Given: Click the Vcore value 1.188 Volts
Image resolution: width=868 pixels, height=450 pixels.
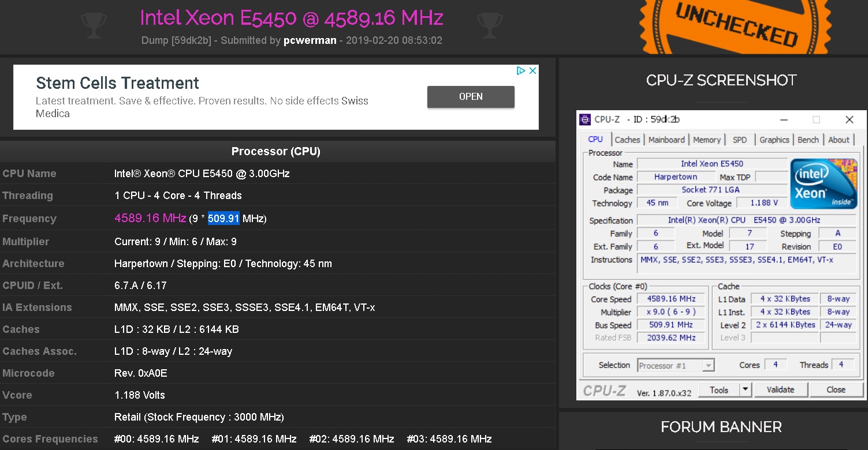Looking at the screenshot, I should coord(140,395).
